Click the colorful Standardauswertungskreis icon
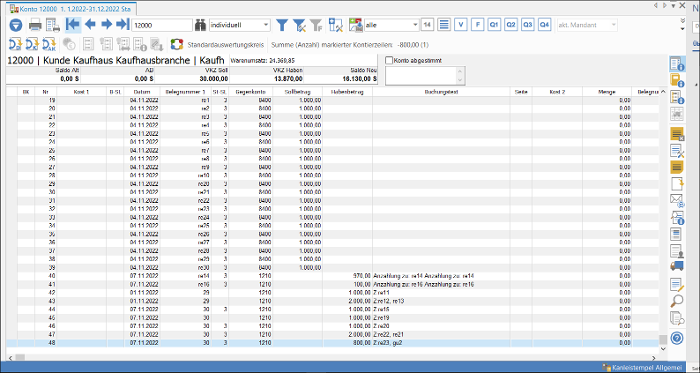700x373 pixels. pyautogui.click(x=177, y=45)
